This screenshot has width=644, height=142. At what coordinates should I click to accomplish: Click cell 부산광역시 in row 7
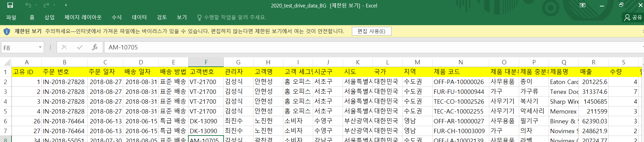point(358,131)
